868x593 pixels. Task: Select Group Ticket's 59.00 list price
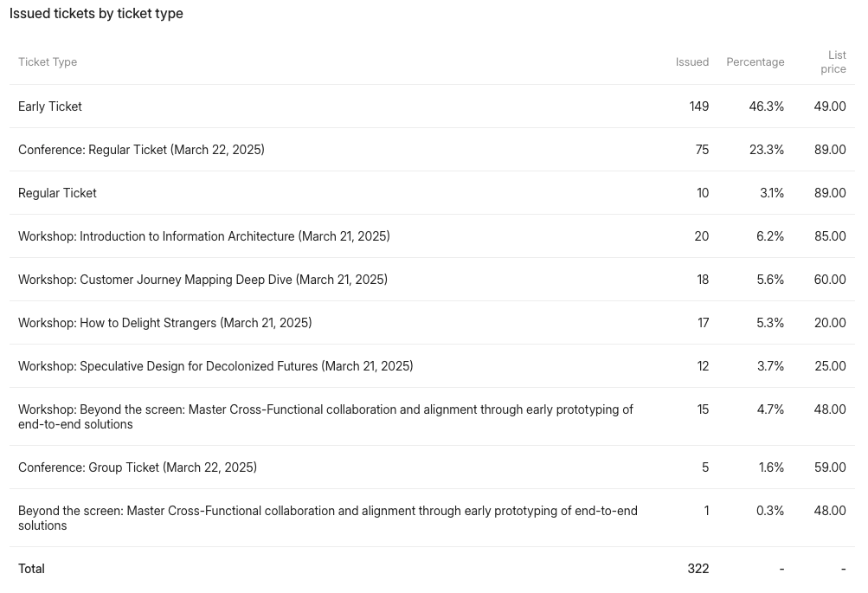pyautogui.click(x=829, y=467)
